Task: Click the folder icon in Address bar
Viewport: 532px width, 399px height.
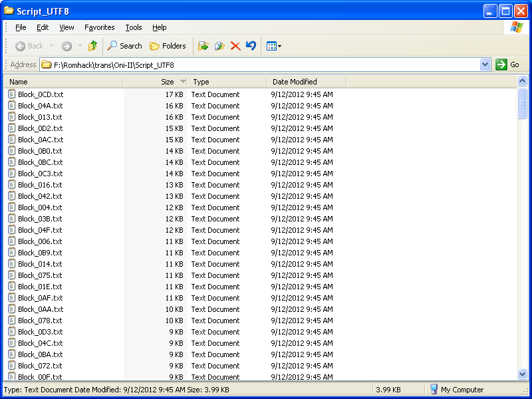Action: pos(47,65)
